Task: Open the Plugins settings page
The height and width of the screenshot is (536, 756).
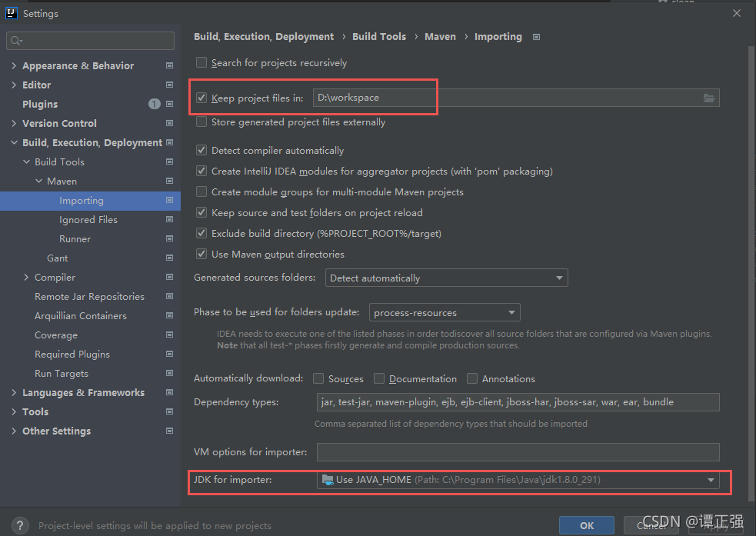Action: [x=40, y=104]
